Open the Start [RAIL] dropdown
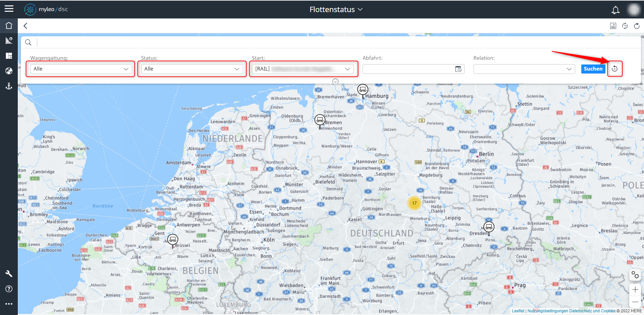The image size is (644, 315). (303, 69)
